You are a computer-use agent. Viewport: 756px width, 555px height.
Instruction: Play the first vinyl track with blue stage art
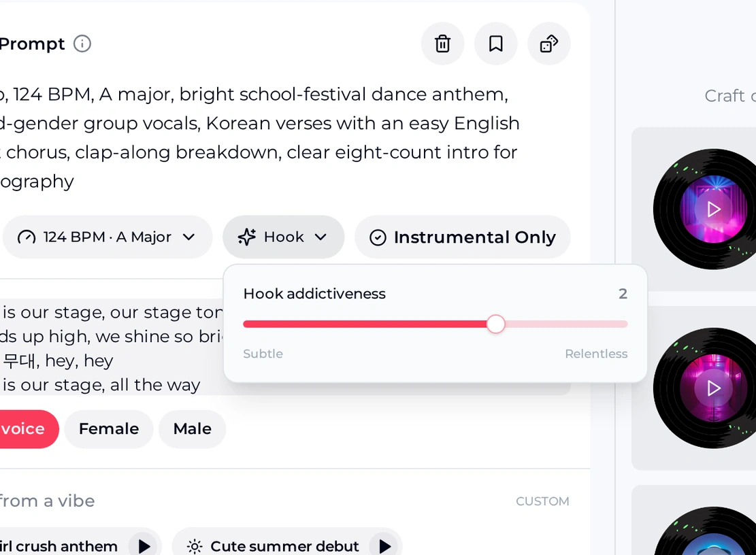pos(714,209)
